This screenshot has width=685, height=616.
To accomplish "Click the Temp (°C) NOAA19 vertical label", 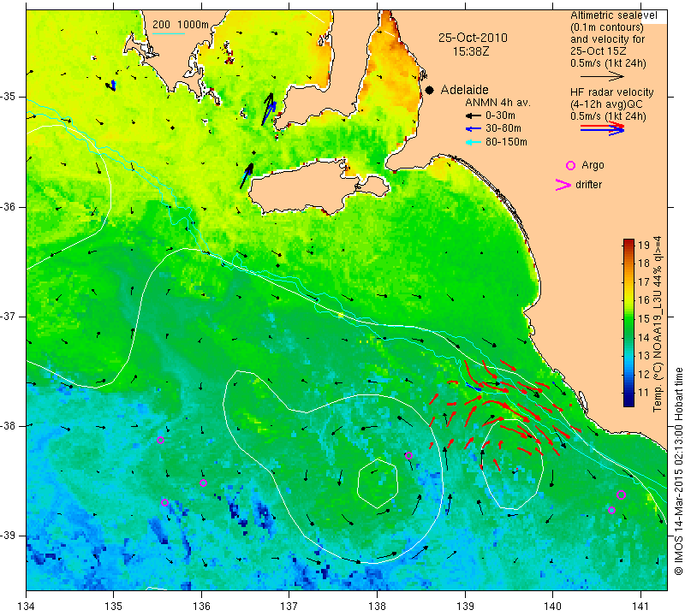I will (x=658, y=324).
